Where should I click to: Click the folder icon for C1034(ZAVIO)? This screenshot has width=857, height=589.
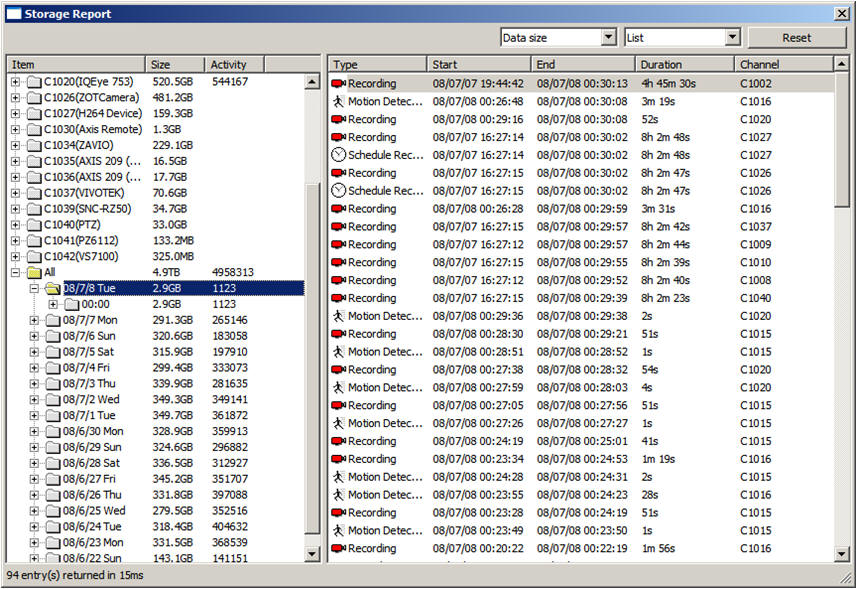pyautogui.click(x=34, y=145)
